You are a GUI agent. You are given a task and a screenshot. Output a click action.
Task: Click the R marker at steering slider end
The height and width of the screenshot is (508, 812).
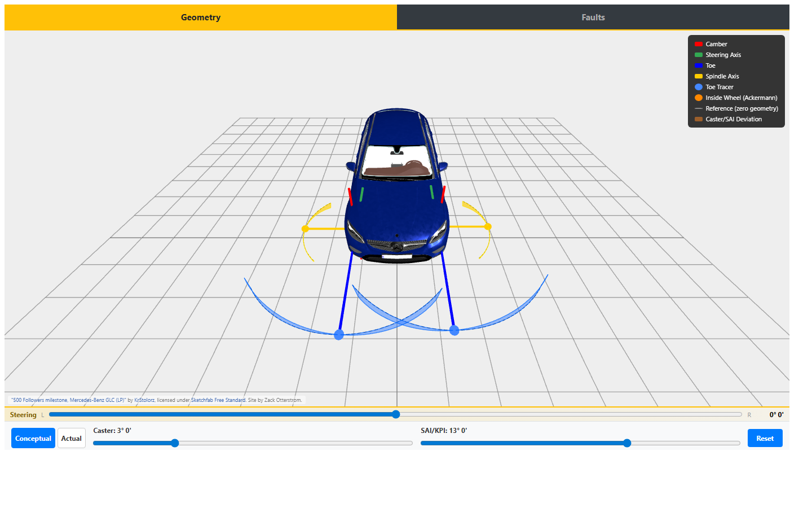[749, 415]
